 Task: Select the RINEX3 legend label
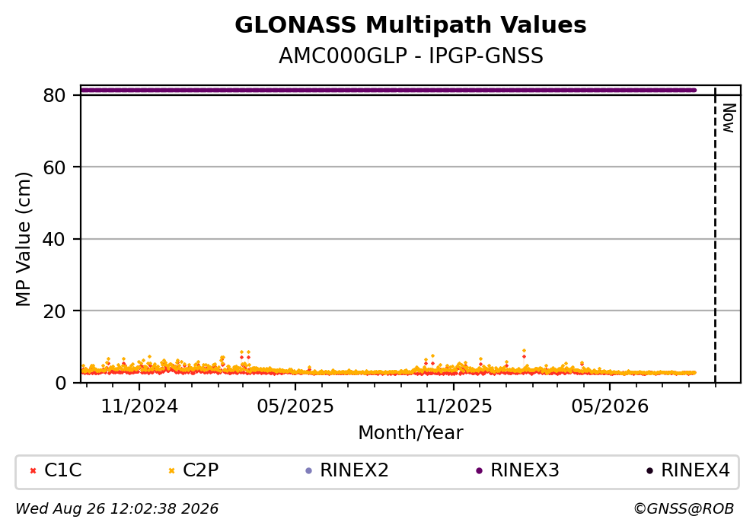(525, 470)
